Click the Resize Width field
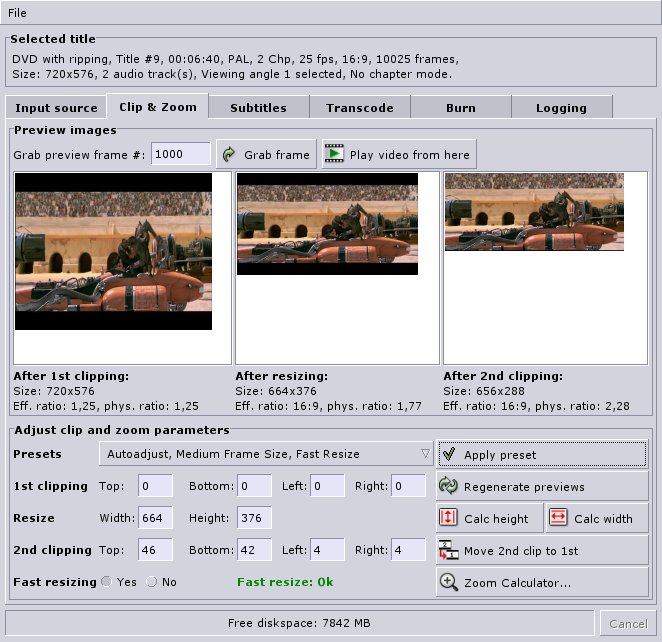The width and height of the screenshot is (662, 642). tap(155, 518)
